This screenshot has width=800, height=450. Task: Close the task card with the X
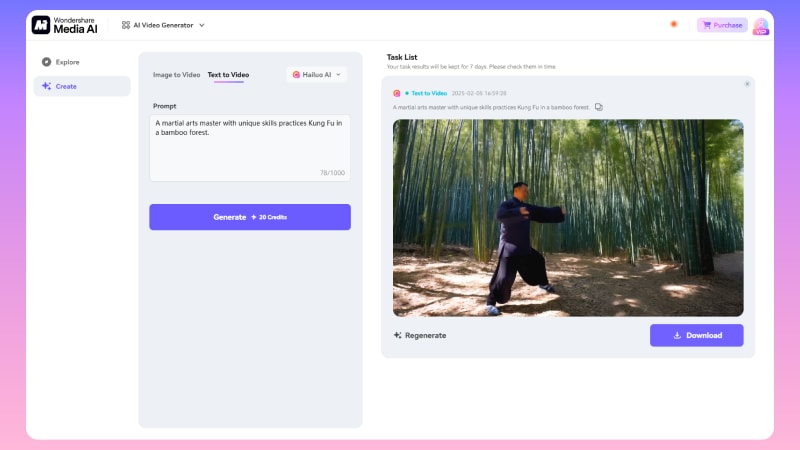point(747,84)
